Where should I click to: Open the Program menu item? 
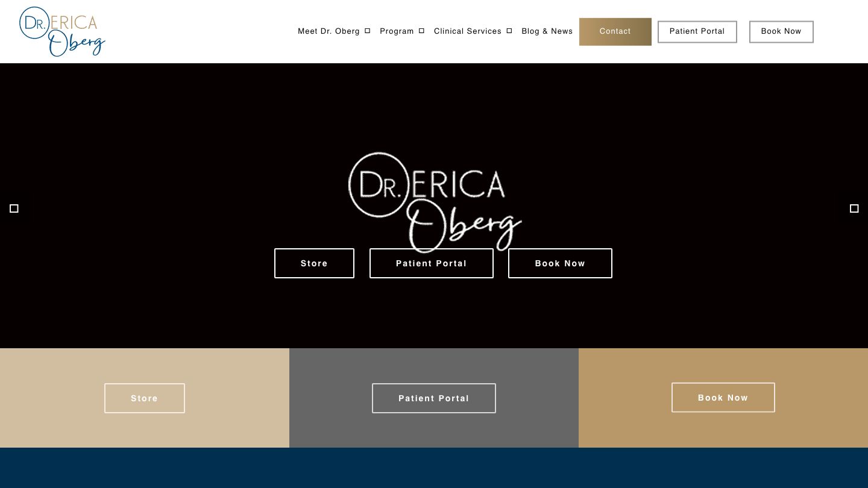[x=397, y=31]
